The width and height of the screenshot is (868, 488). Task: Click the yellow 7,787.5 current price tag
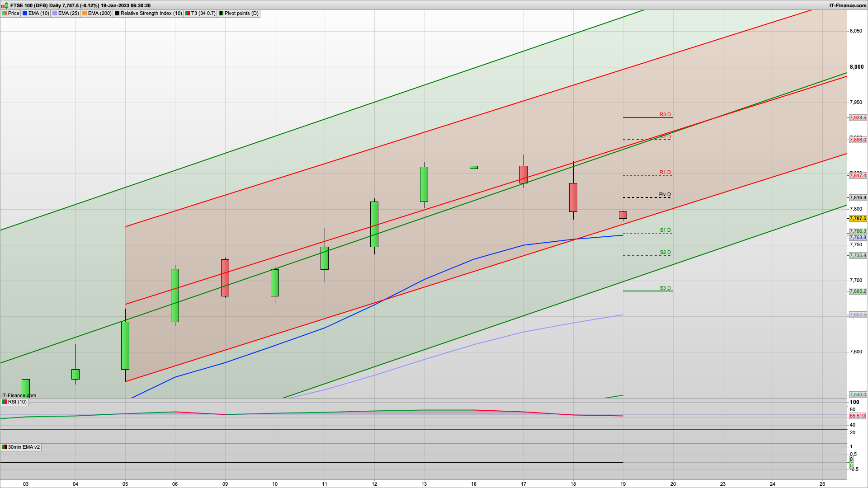859,218
